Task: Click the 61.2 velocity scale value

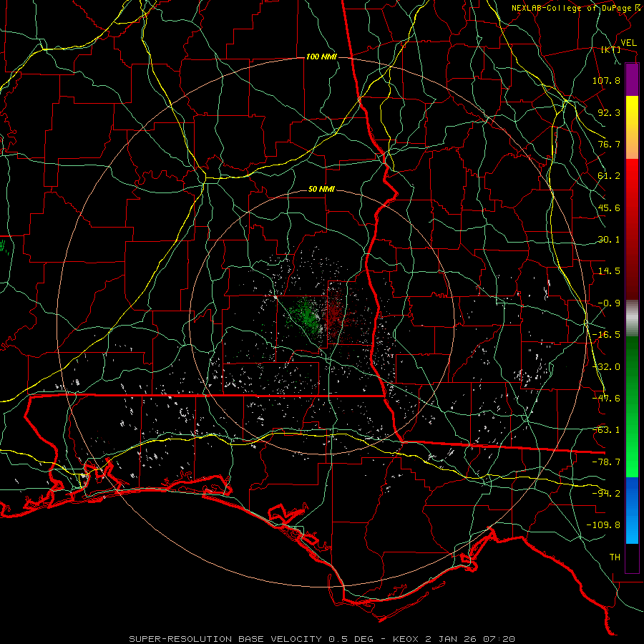Action: pos(609,176)
